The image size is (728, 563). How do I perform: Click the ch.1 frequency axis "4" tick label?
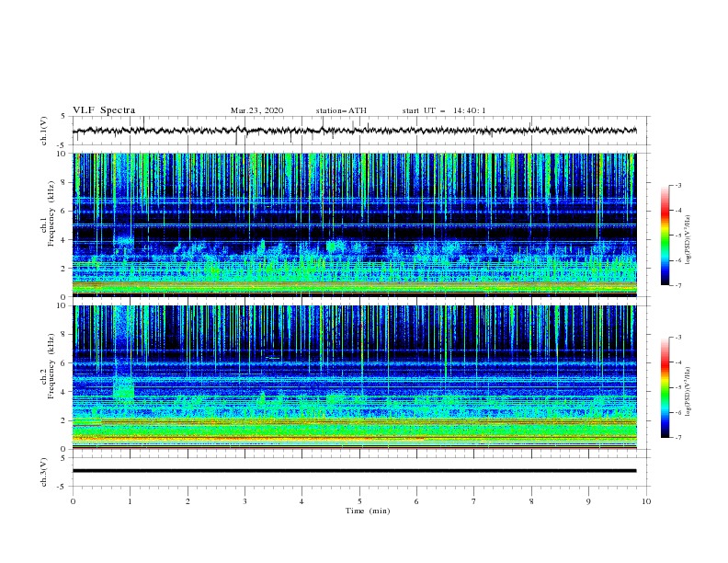coord(63,240)
